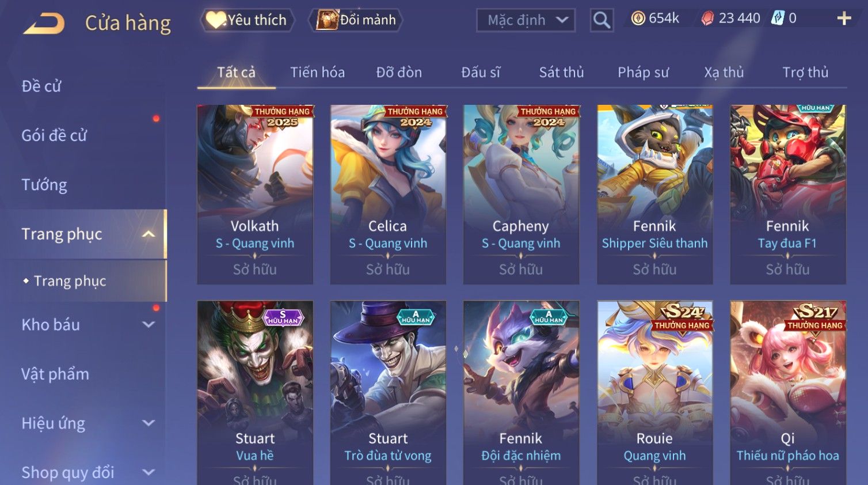
Task: Collapse the Trang phục sidebar section
Action: [149, 234]
